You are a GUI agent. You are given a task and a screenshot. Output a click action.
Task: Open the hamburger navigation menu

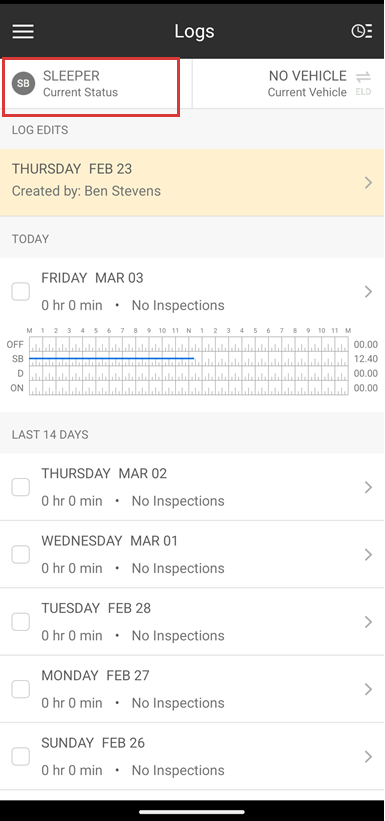click(23, 31)
